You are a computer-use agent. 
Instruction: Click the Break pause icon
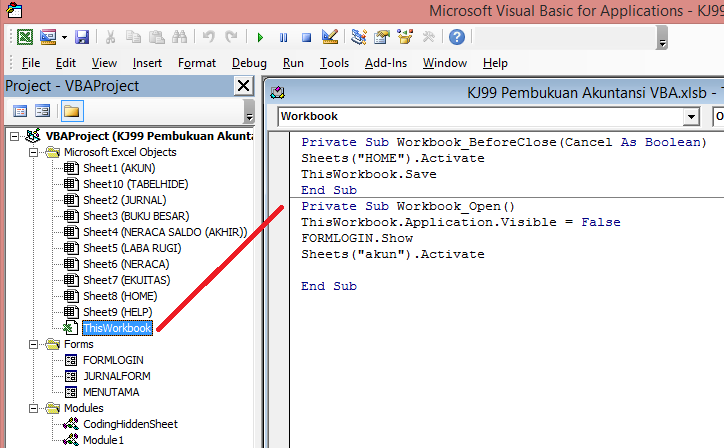pyautogui.click(x=284, y=37)
